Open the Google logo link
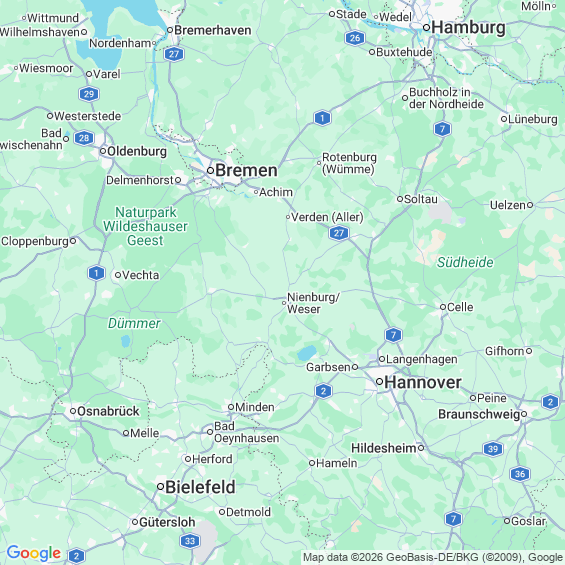The height and width of the screenshot is (565, 565). [34, 553]
